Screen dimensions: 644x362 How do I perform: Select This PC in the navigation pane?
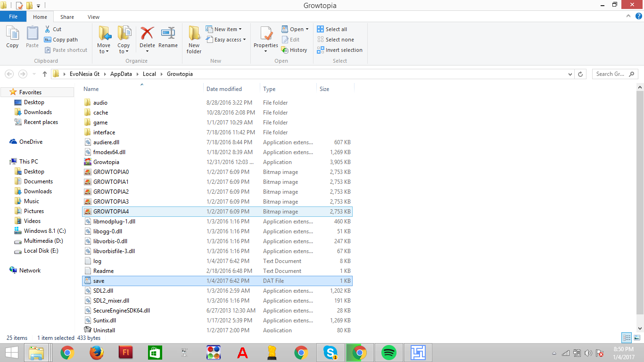[28, 162]
